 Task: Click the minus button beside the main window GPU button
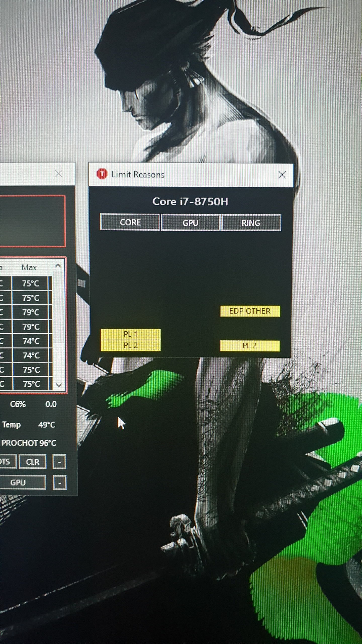60,482
